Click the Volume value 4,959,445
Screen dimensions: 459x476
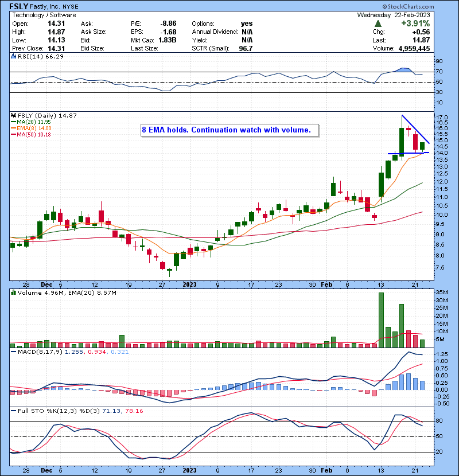pos(414,48)
